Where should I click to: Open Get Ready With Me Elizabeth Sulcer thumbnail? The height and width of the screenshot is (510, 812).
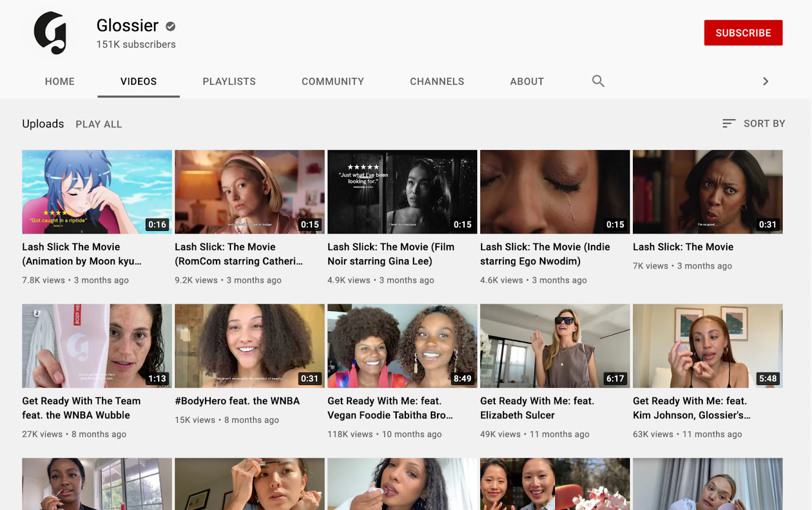(x=555, y=346)
